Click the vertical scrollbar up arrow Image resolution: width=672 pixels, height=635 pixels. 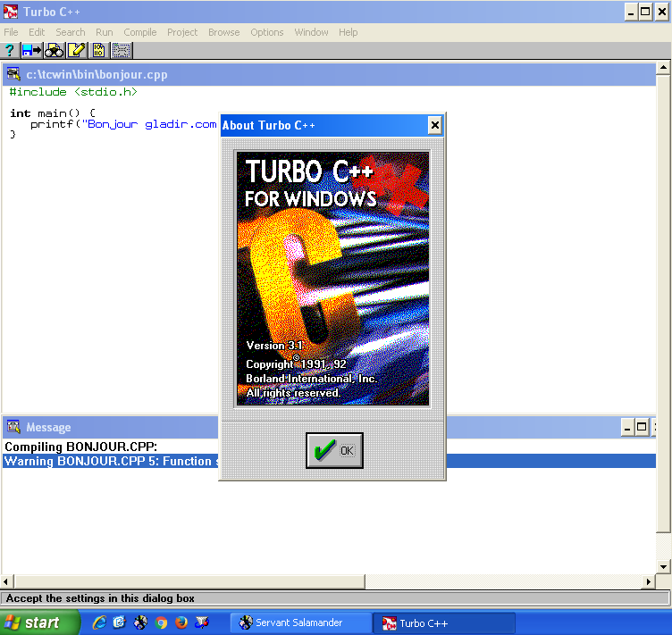663,68
